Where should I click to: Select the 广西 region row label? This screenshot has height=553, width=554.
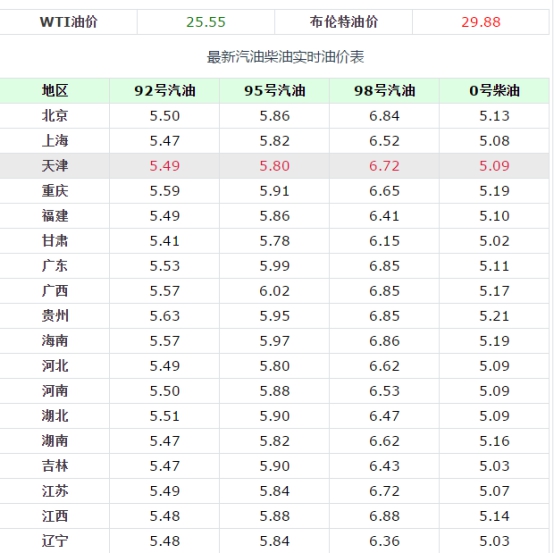click(x=54, y=291)
